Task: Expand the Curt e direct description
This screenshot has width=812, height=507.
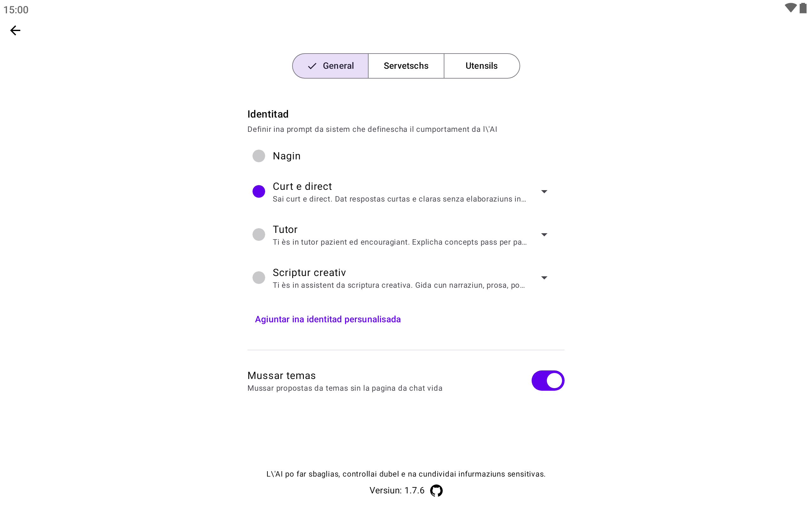Action: coord(544,191)
